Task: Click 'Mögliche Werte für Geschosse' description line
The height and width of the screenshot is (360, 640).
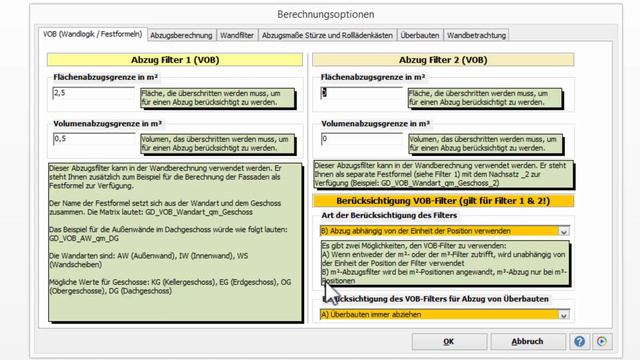Action: pos(170,287)
